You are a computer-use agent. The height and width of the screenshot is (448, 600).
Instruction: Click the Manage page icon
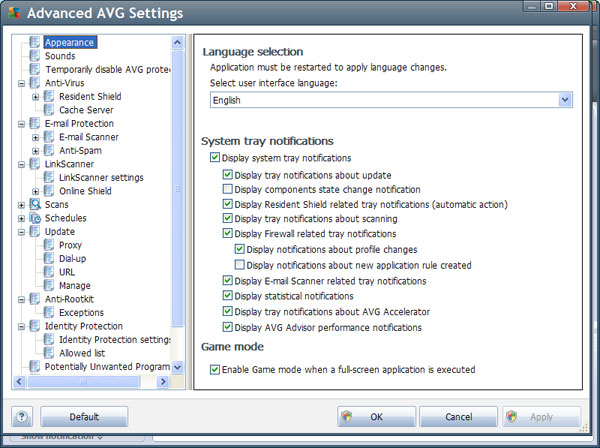49,285
